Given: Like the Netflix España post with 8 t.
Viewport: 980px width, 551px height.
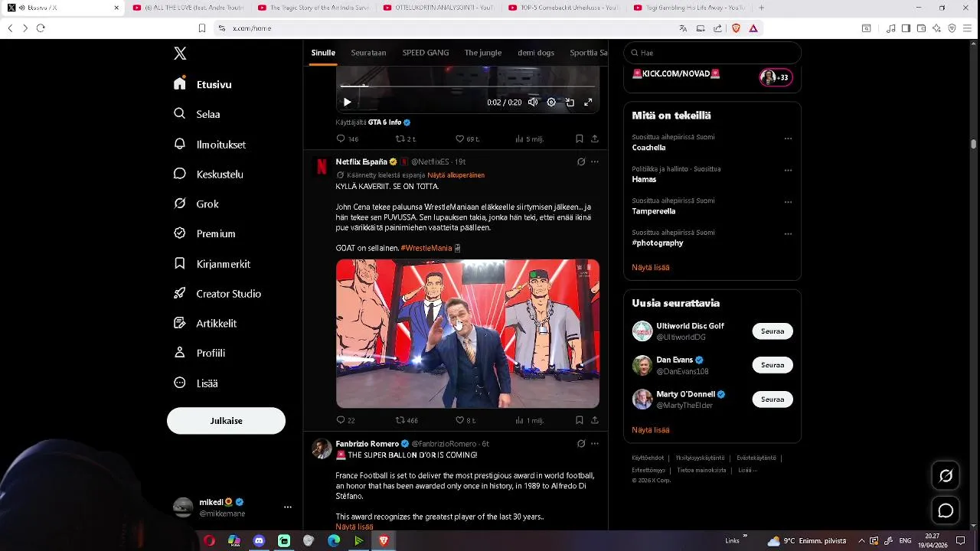Looking at the screenshot, I should tap(465, 420).
